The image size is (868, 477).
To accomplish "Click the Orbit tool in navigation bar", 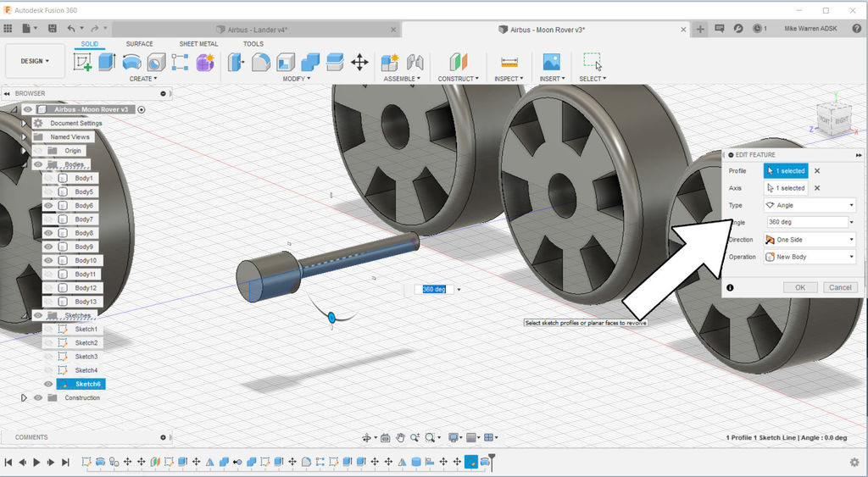I will [x=366, y=438].
